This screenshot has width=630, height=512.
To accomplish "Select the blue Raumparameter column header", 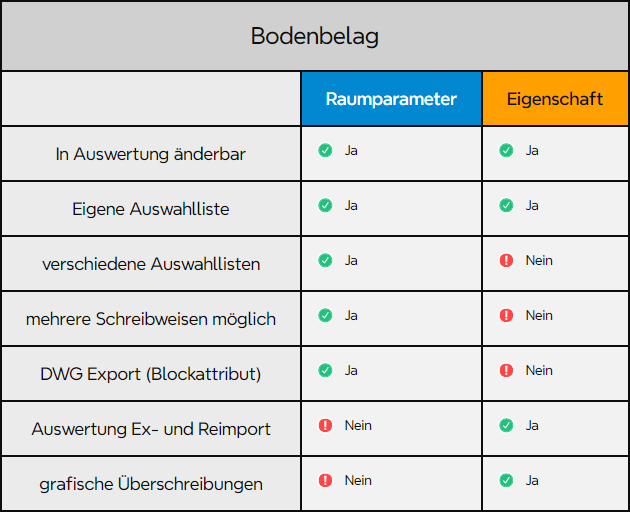I will (391, 99).
